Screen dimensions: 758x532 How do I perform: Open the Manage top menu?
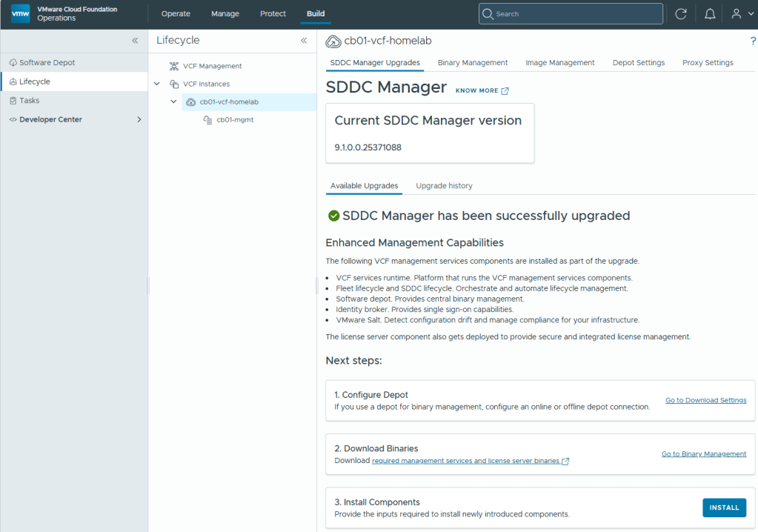(x=225, y=13)
